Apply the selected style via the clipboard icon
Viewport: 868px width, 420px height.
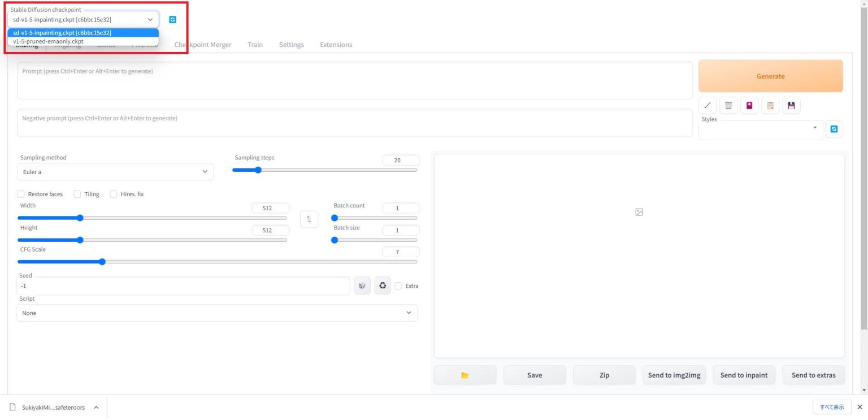pyautogui.click(x=770, y=105)
